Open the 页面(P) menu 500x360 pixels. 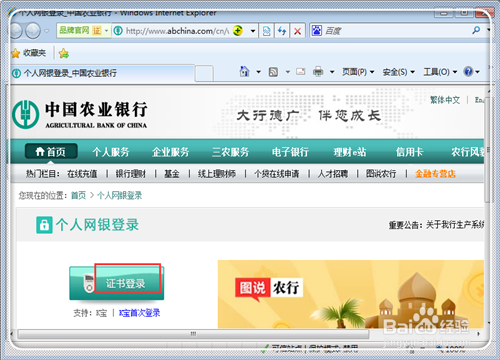[358, 72]
